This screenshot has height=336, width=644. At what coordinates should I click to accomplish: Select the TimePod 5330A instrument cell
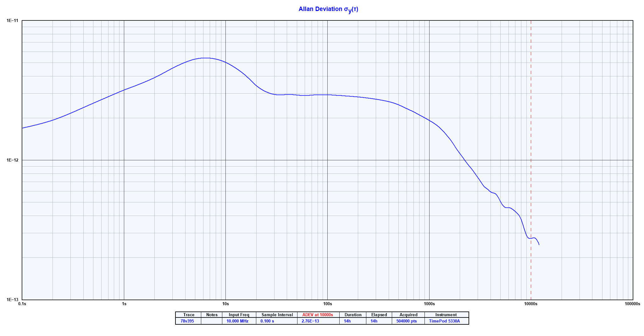(444, 321)
